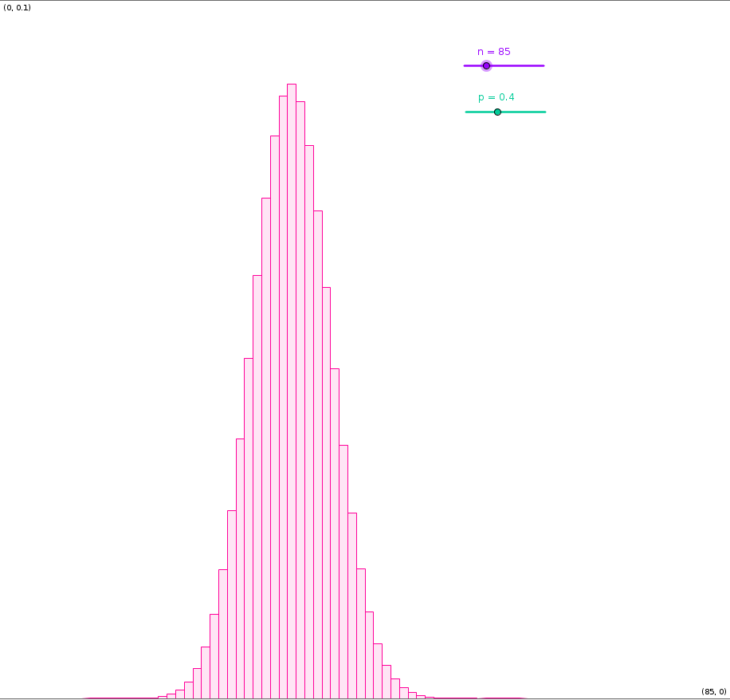
Task: Select the 'p = 0.4' label
Action: [x=496, y=97]
